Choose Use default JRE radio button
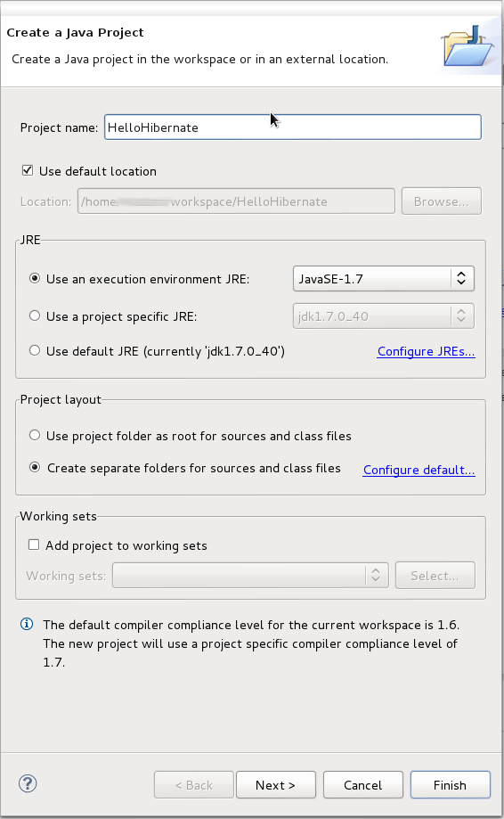 (x=35, y=350)
